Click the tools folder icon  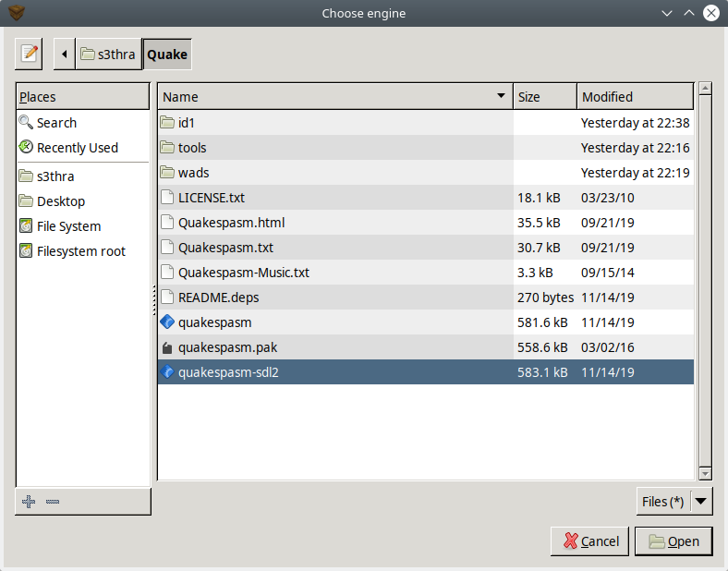(167, 147)
